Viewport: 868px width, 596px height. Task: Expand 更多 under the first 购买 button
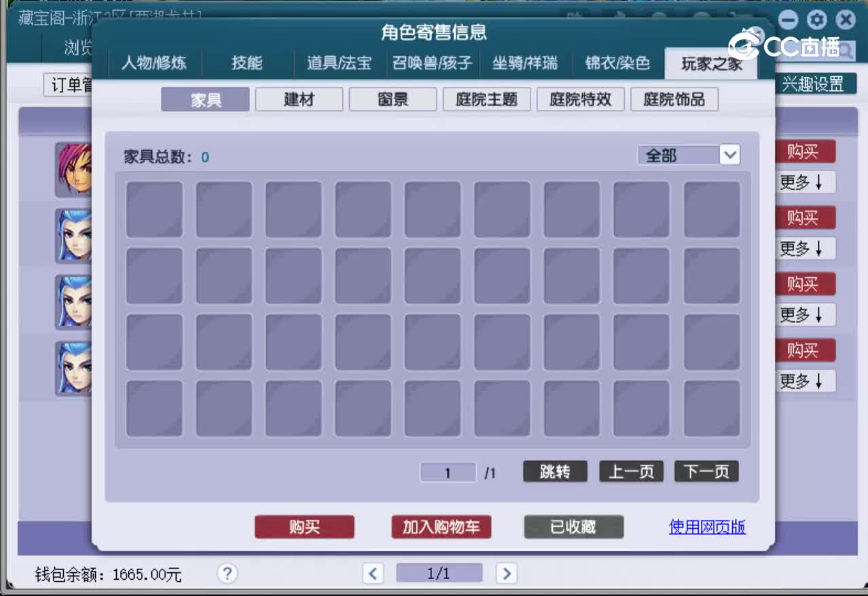click(805, 183)
